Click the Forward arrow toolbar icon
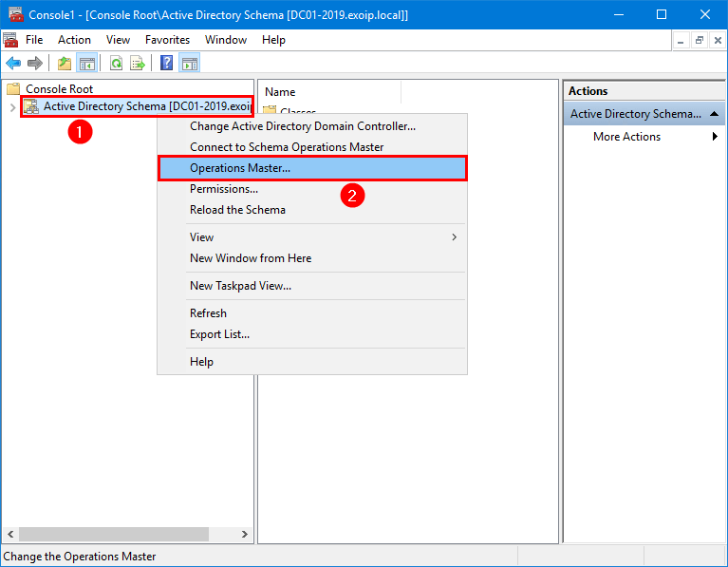The height and width of the screenshot is (567, 728). coord(35,63)
